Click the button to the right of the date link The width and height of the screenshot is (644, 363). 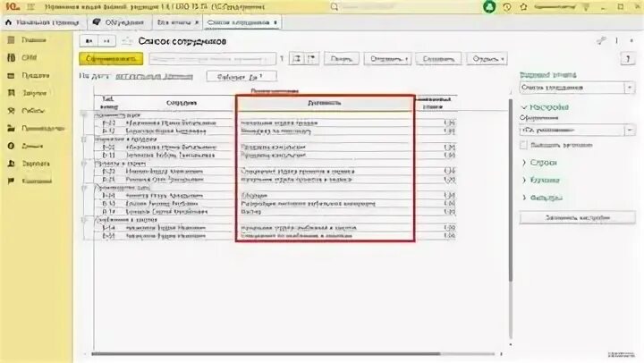pyautogui.click(x=241, y=76)
